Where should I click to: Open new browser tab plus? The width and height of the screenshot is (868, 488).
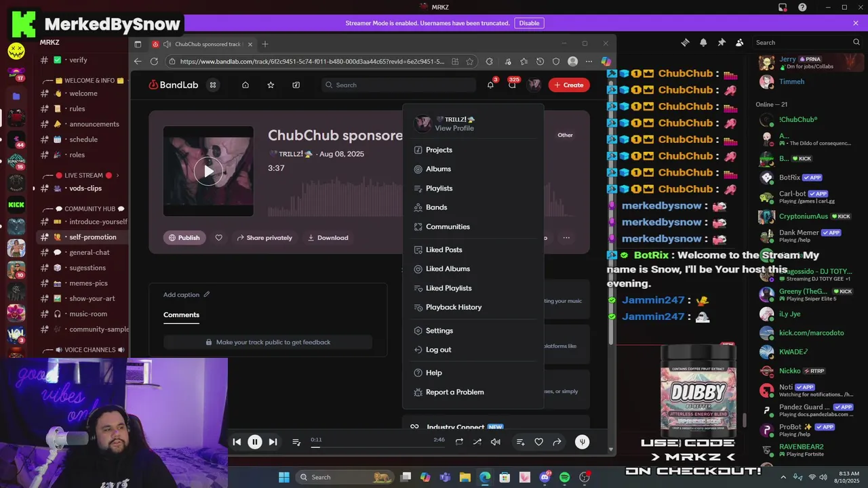[x=265, y=44]
